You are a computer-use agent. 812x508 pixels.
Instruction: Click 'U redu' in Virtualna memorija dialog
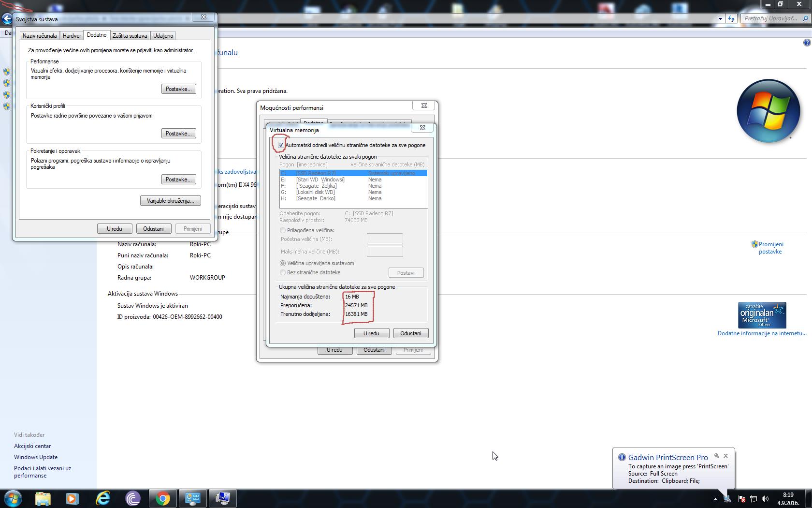tap(371, 333)
